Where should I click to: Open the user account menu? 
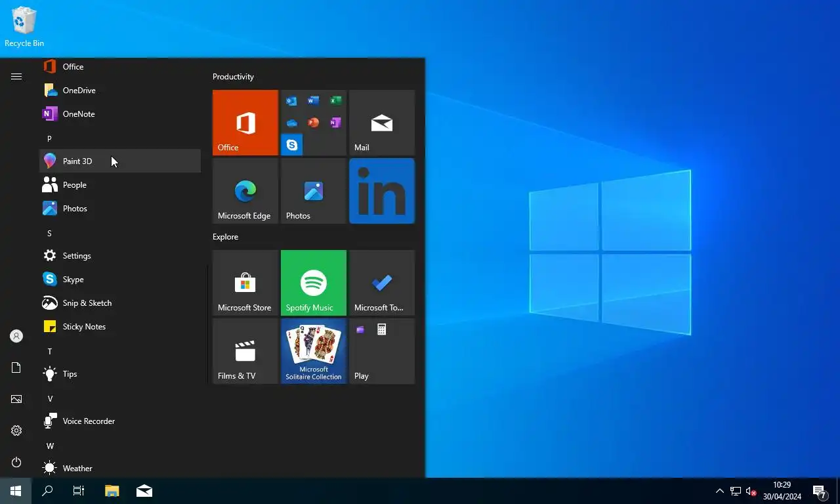[16, 336]
